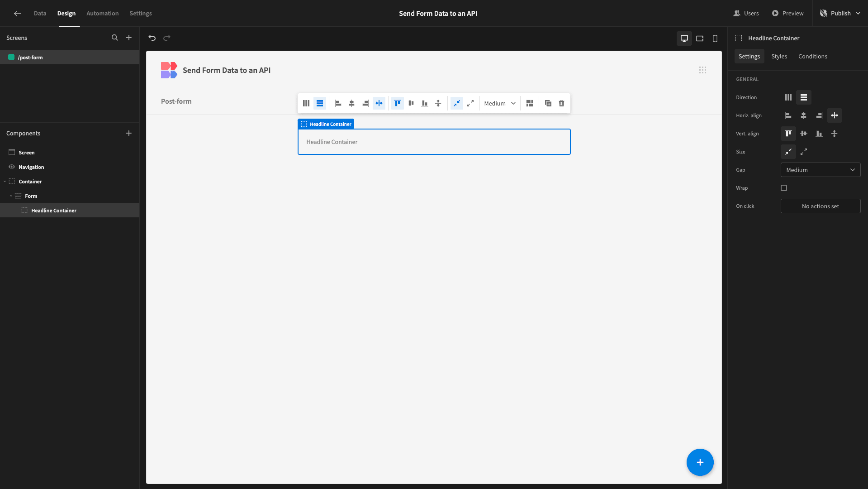Select tablet preview device icon

[x=700, y=38]
